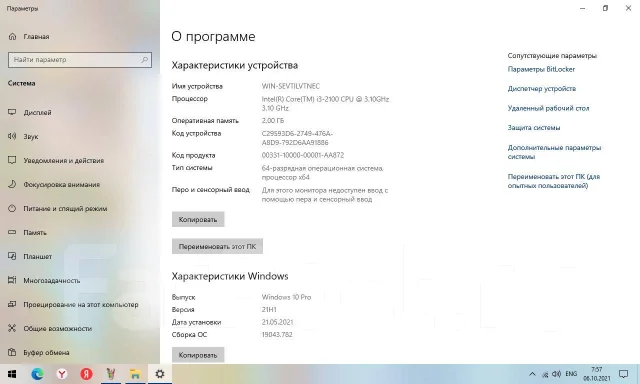The image size is (640, 384).
Task: Select product code 00331-10000-00001-AA872
Action: pyautogui.click(x=303, y=155)
